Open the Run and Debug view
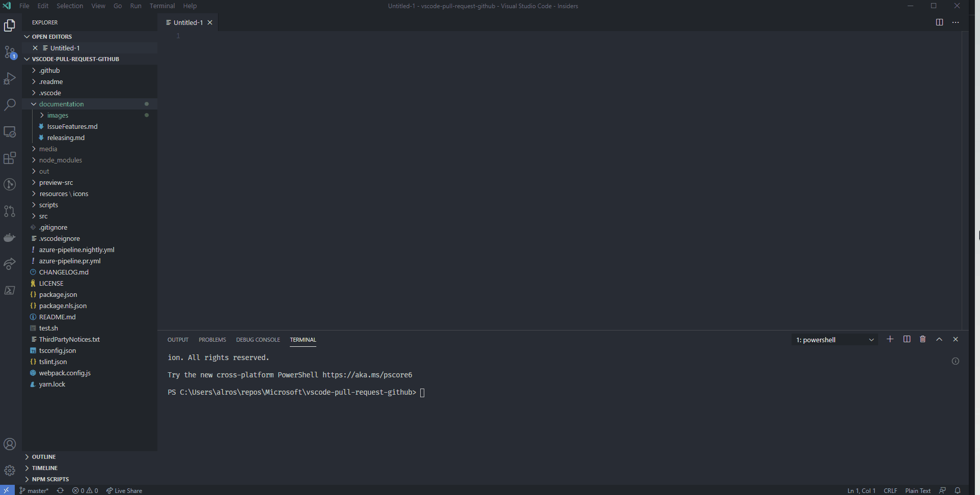980x495 pixels. (x=10, y=78)
